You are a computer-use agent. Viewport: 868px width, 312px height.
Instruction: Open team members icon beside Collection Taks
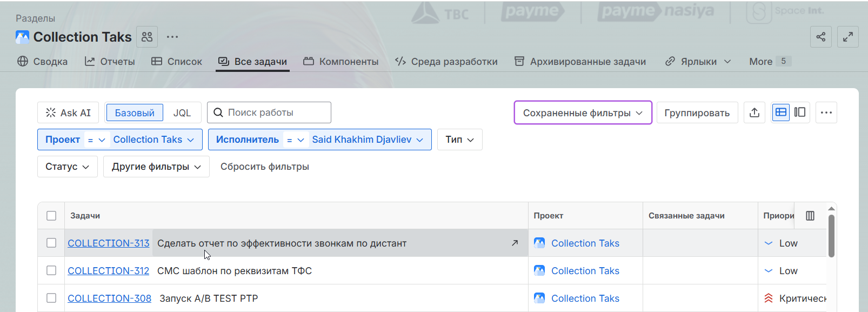(147, 37)
